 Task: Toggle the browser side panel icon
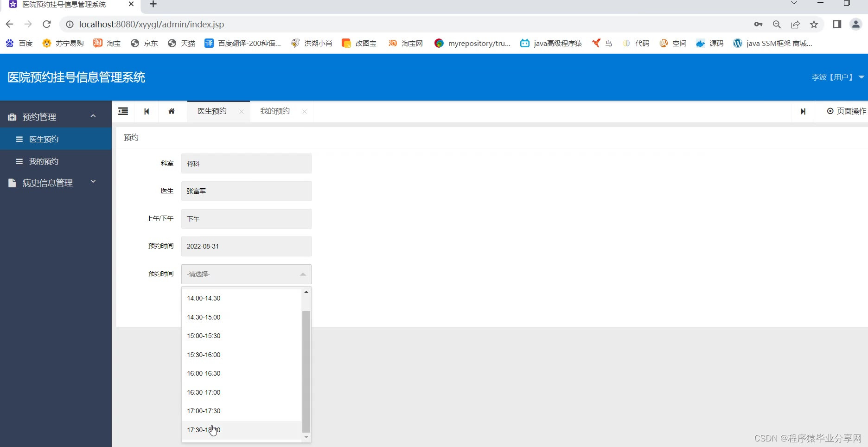(x=837, y=24)
